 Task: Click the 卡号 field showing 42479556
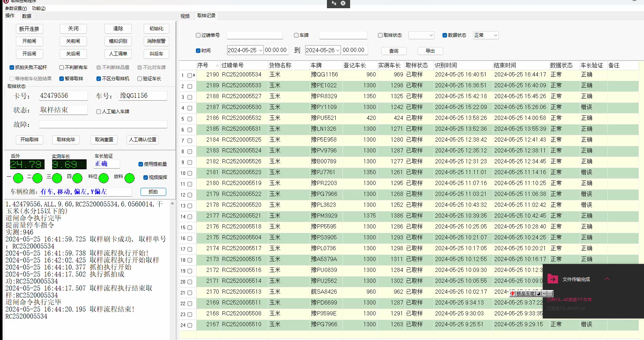[x=63, y=96]
